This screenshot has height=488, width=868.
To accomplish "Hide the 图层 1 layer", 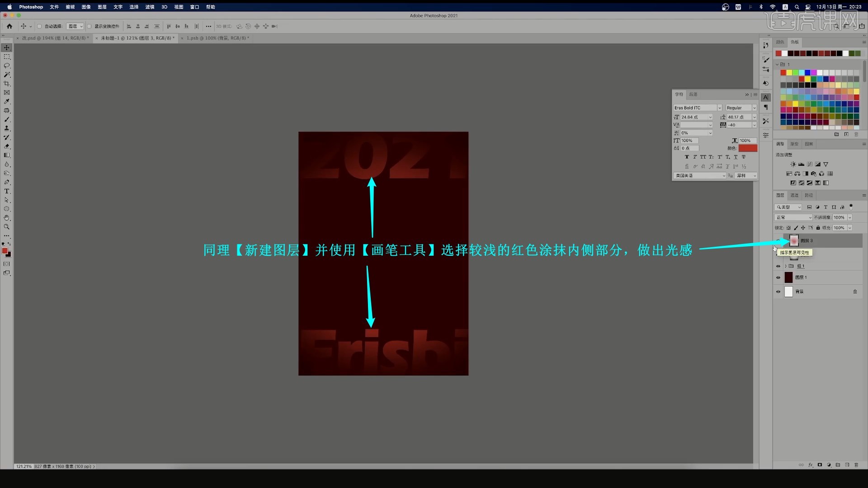I will click(x=778, y=277).
